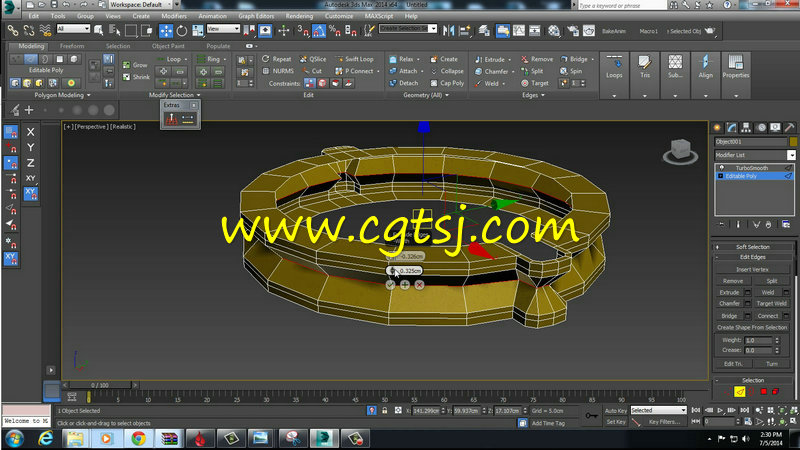
Task: Open the Modify command panel tab
Action: click(x=732, y=128)
